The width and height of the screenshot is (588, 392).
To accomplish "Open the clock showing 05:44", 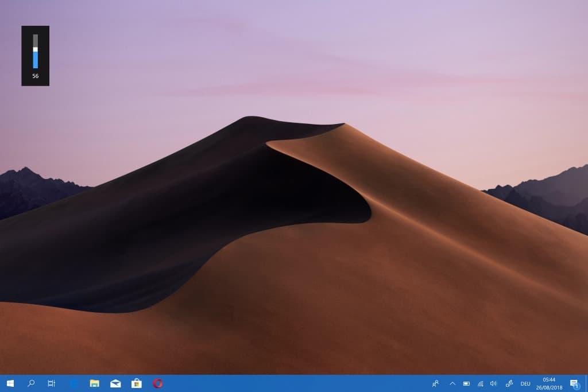I will pyautogui.click(x=549, y=383).
